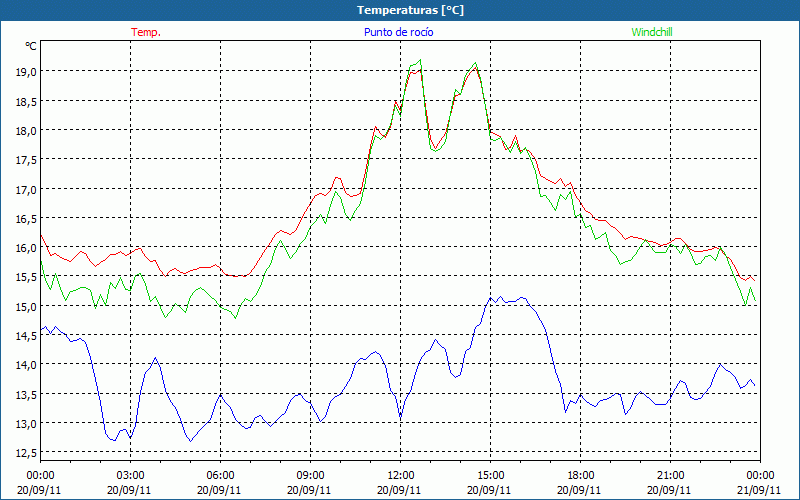800x500 pixels.
Task: Select the green 'Windchill' legend label
Action: 652,32
